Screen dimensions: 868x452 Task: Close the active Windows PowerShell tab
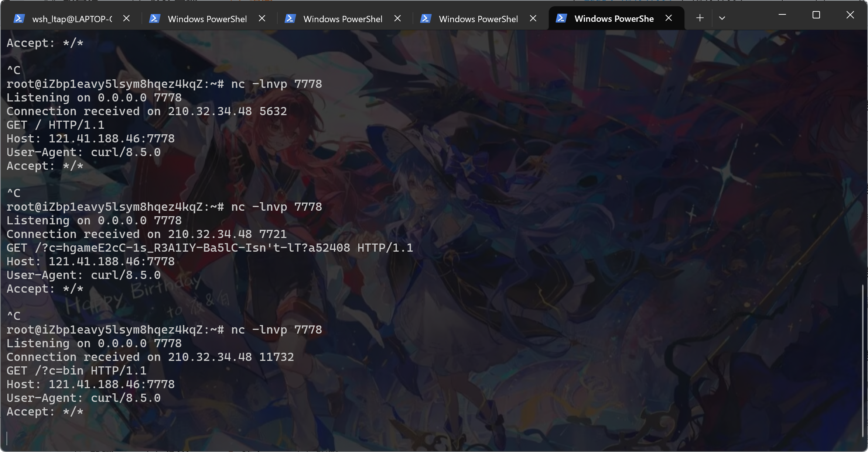[x=669, y=18]
